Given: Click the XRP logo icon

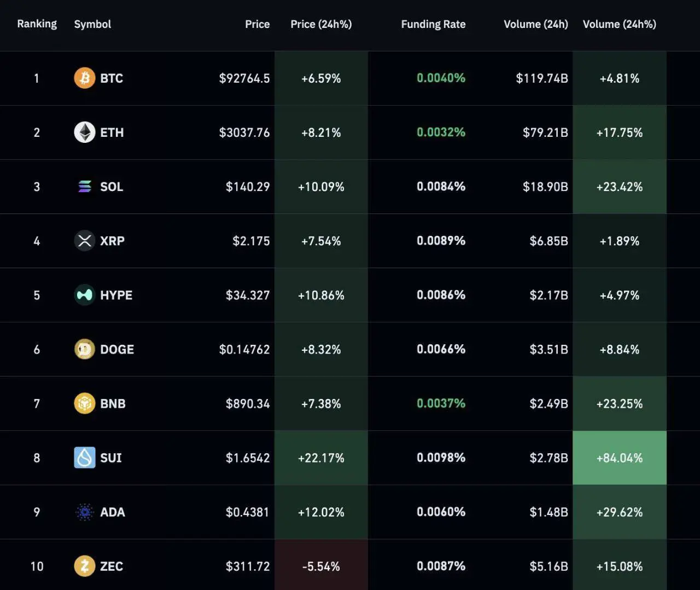Looking at the screenshot, I should [x=85, y=241].
